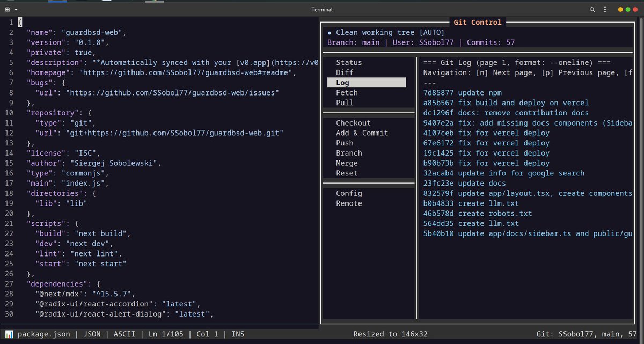Click the Terminal window title
This screenshot has width=644, height=344.
(x=322, y=10)
